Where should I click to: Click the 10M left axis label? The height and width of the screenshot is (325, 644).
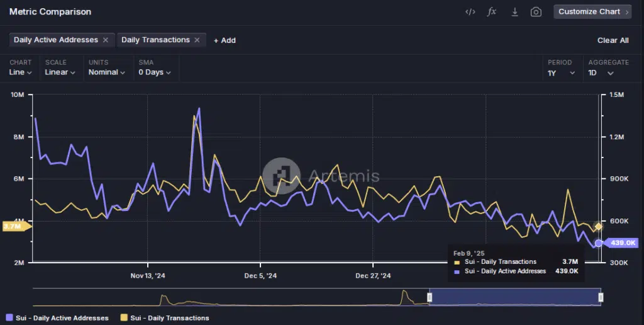pos(17,94)
